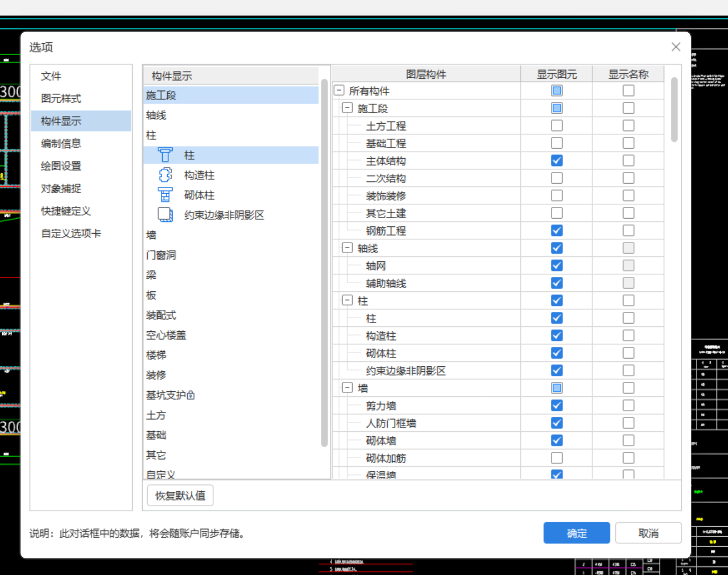Image resolution: width=728 pixels, height=575 pixels.
Task: Enable 显示名称 for 构造柱 row
Action: point(628,335)
